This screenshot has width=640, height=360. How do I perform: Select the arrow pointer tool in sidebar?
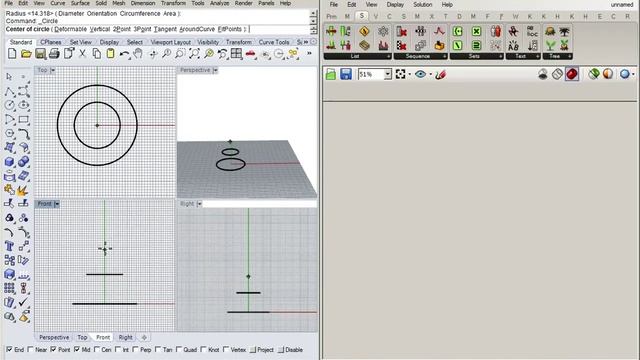click(x=9, y=77)
